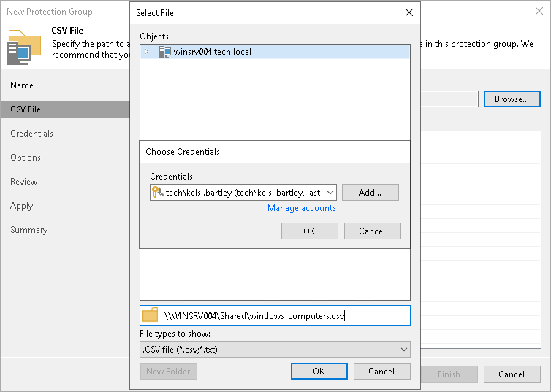Click OK in the Select File dialog
Image resolution: width=551 pixels, height=392 pixels.
319,372
